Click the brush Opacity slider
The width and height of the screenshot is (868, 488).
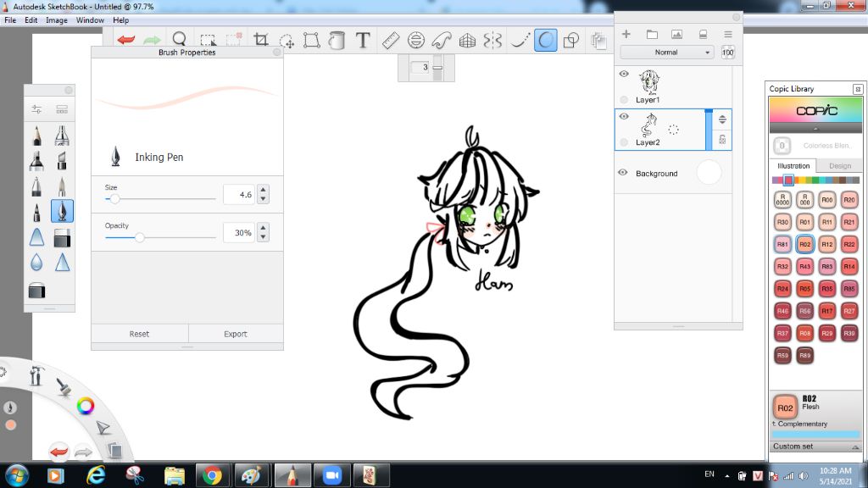click(x=160, y=237)
